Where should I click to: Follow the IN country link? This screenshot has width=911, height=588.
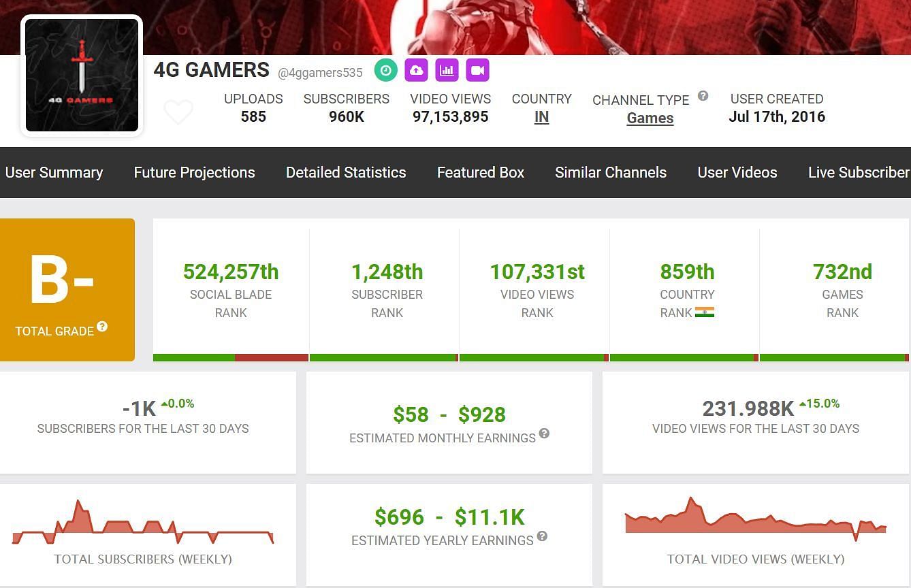541,117
